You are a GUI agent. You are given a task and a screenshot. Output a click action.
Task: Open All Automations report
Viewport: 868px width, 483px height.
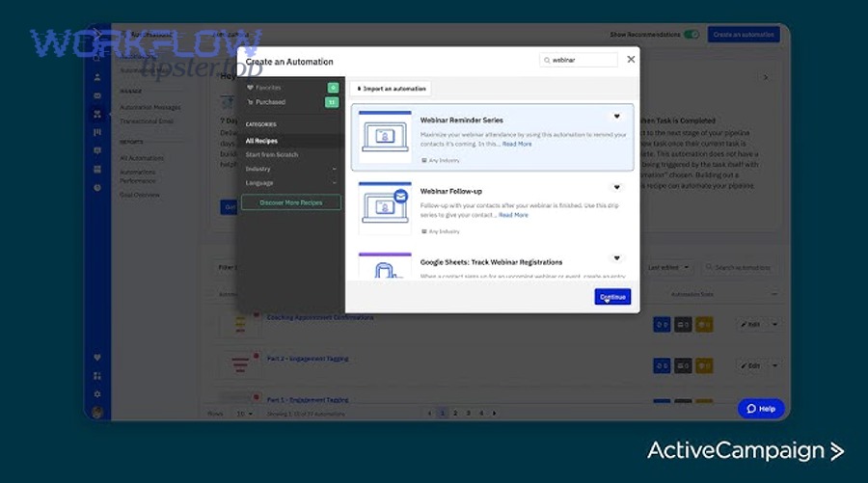coord(142,158)
